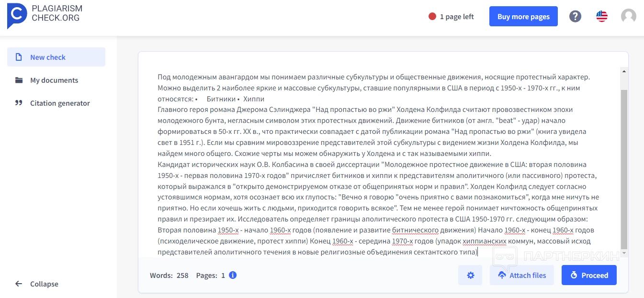Open the Citation generator
This screenshot has width=644, height=298.
click(60, 103)
